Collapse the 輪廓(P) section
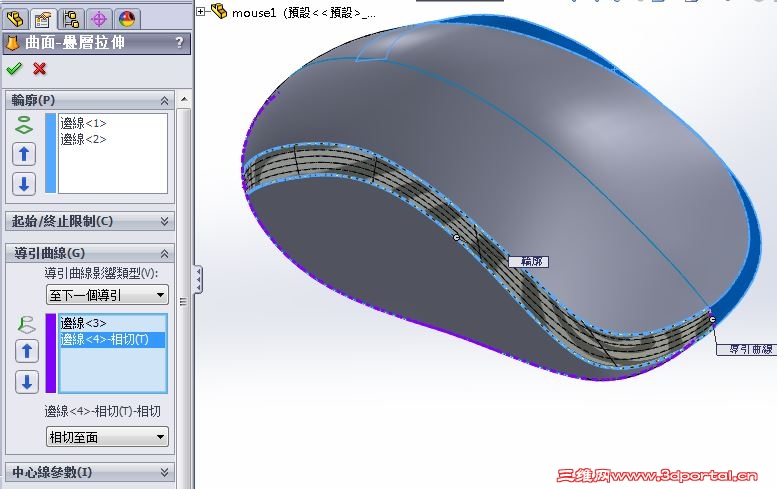This screenshot has height=489, width=777. pos(165,101)
